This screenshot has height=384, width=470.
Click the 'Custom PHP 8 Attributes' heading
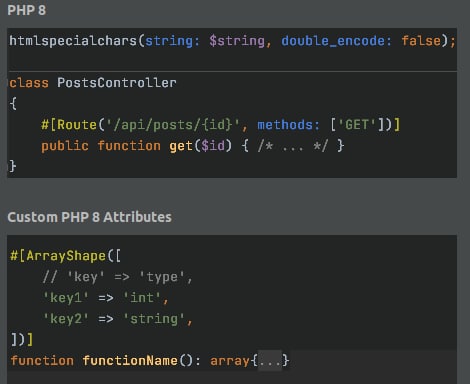click(x=89, y=217)
